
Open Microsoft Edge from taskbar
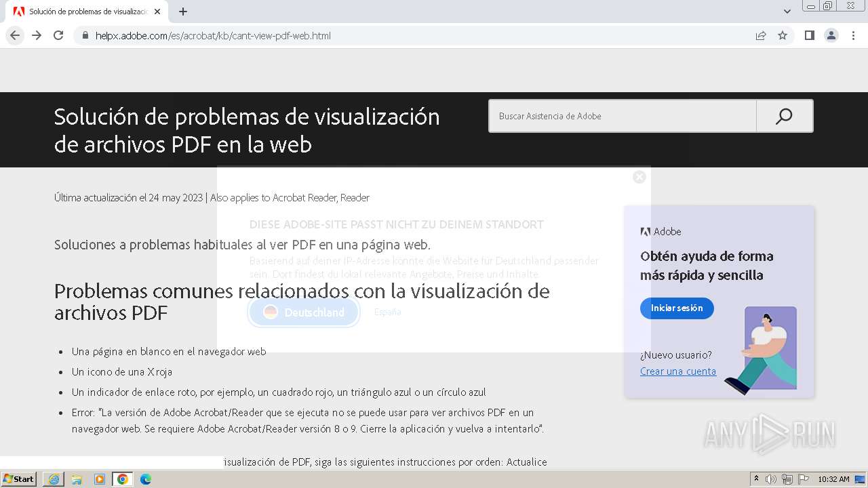[x=146, y=479]
